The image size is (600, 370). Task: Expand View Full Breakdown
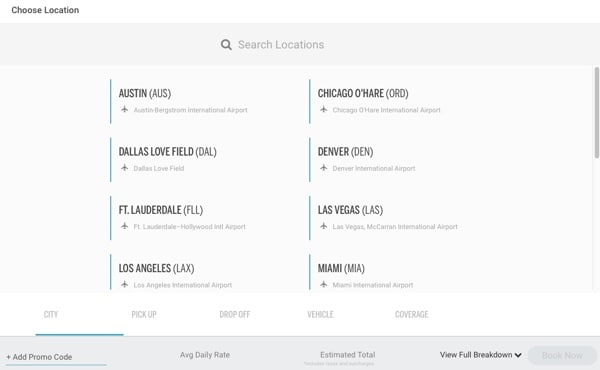click(x=480, y=355)
